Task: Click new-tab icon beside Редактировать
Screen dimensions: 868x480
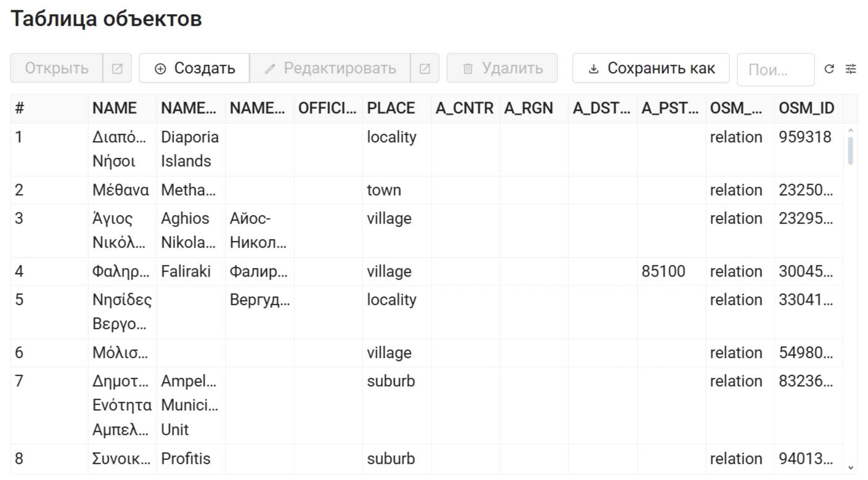Action: pyautogui.click(x=425, y=68)
